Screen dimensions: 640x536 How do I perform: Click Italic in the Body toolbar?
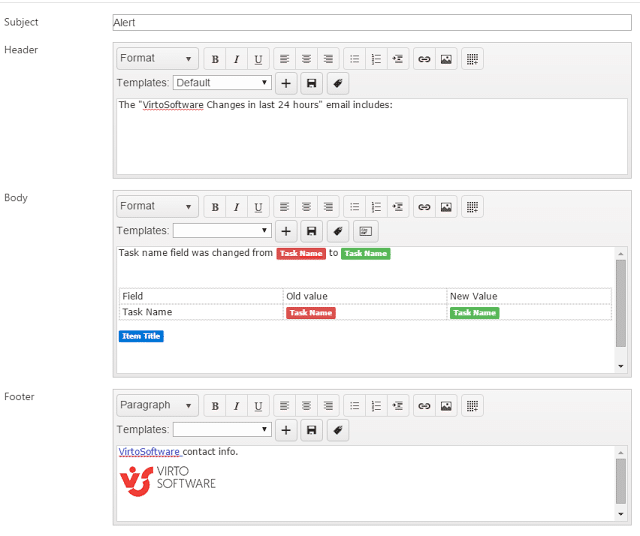tap(236, 207)
